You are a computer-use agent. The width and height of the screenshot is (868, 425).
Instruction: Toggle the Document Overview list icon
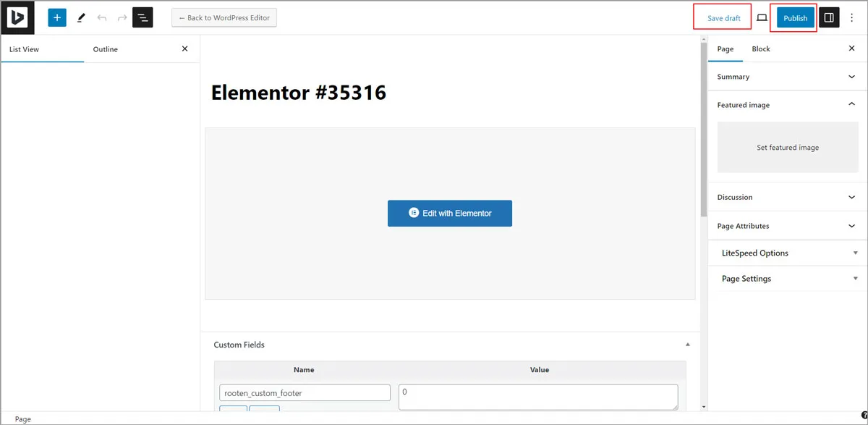[x=142, y=17]
